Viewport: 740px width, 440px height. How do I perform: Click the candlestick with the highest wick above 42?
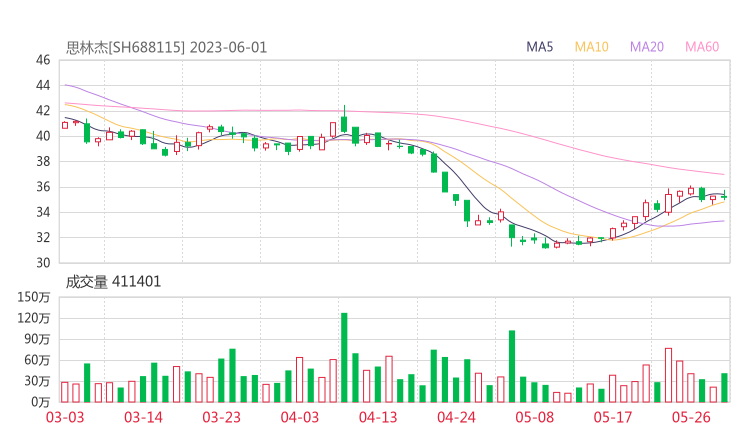[x=344, y=119]
